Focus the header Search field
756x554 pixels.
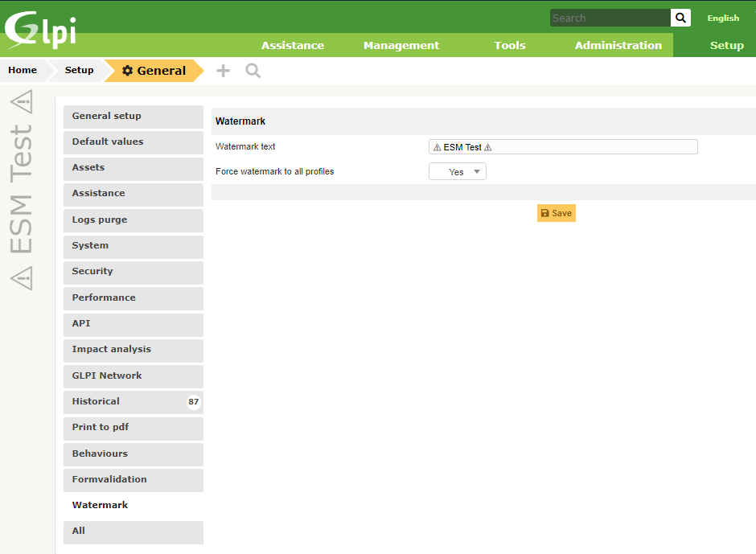click(x=610, y=18)
